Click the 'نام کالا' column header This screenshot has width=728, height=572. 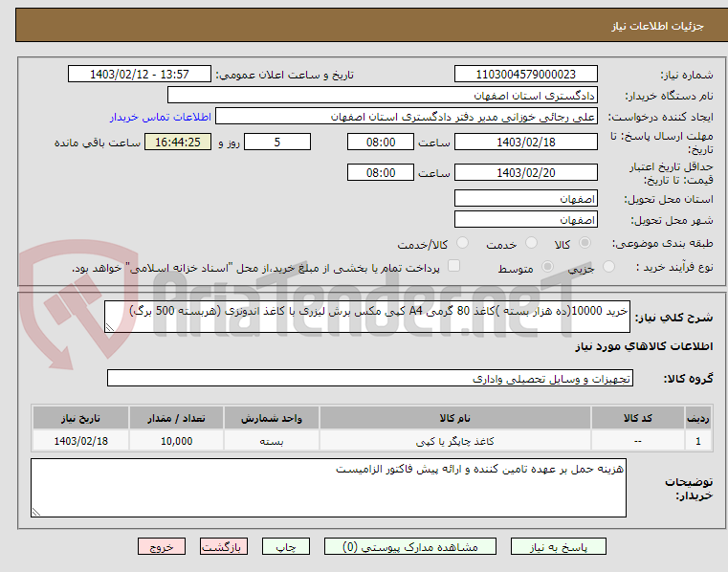pos(455,418)
